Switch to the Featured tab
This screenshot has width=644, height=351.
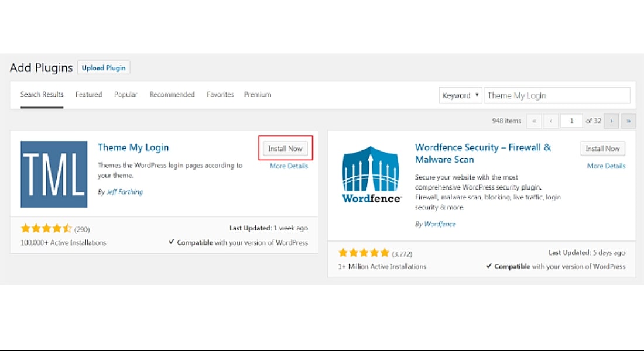(88, 95)
